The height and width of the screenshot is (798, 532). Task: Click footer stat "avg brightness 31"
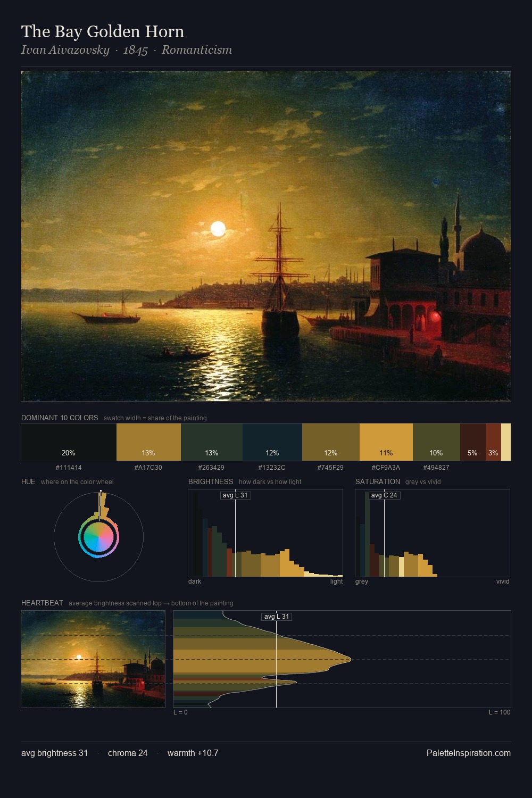click(55, 753)
